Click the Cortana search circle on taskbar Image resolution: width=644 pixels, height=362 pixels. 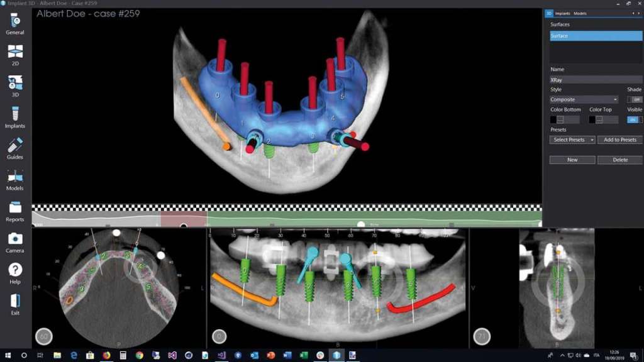(24, 356)
